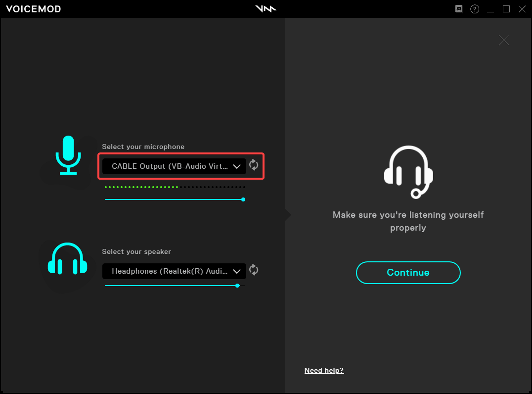This screenshot has width=532, height=394.
Task: Open the help question mark icon
Action: pyautogui.click(x=475, y=9)
